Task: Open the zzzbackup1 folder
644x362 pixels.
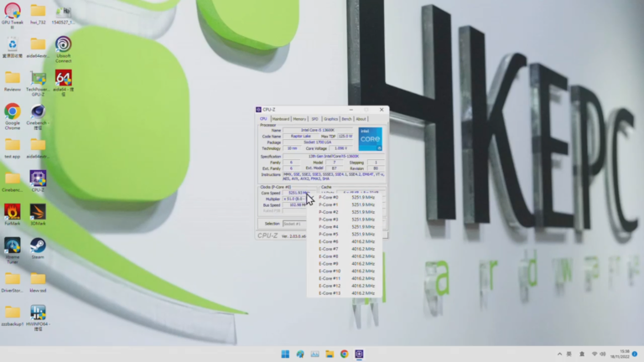Action: [x=13, y=316]
